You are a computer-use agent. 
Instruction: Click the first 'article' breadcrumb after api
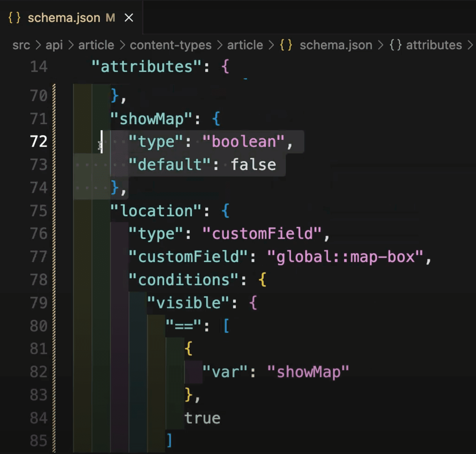[x=96, y=45]
